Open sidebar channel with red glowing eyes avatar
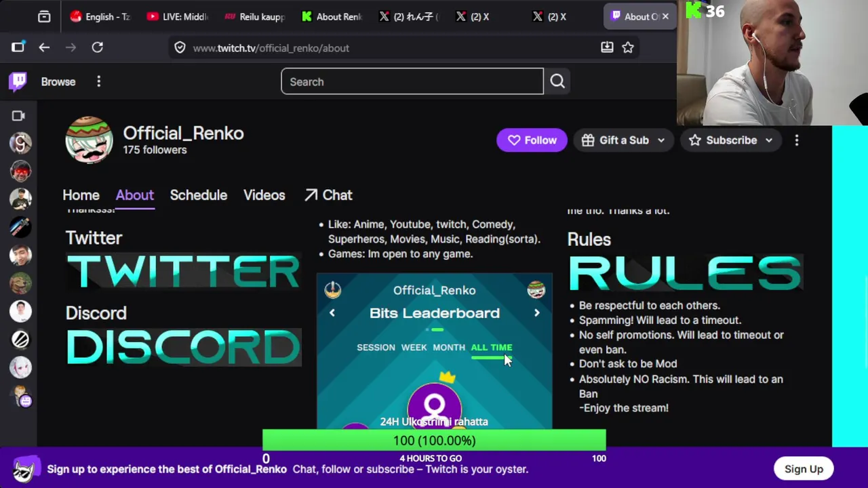 coord(20,171)
